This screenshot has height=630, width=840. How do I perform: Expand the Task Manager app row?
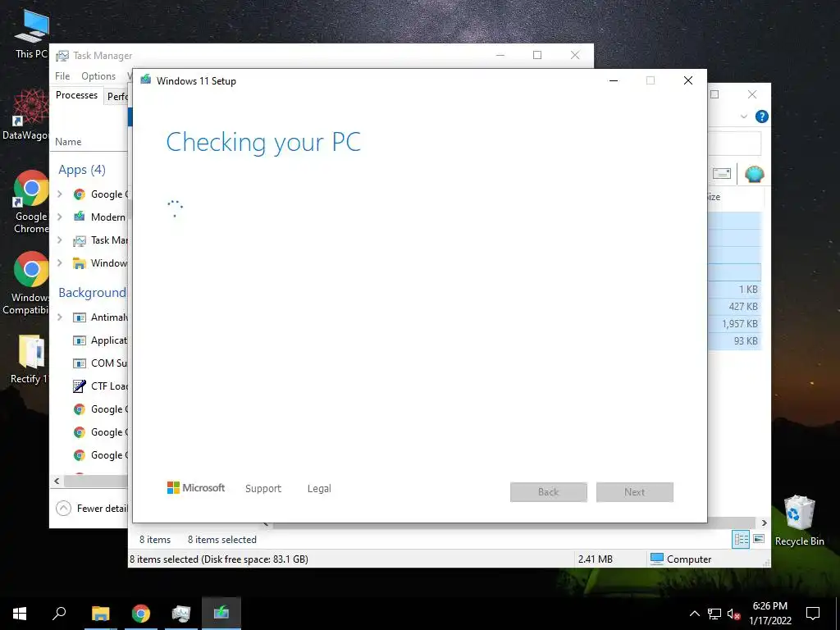(x=60, y=240)
